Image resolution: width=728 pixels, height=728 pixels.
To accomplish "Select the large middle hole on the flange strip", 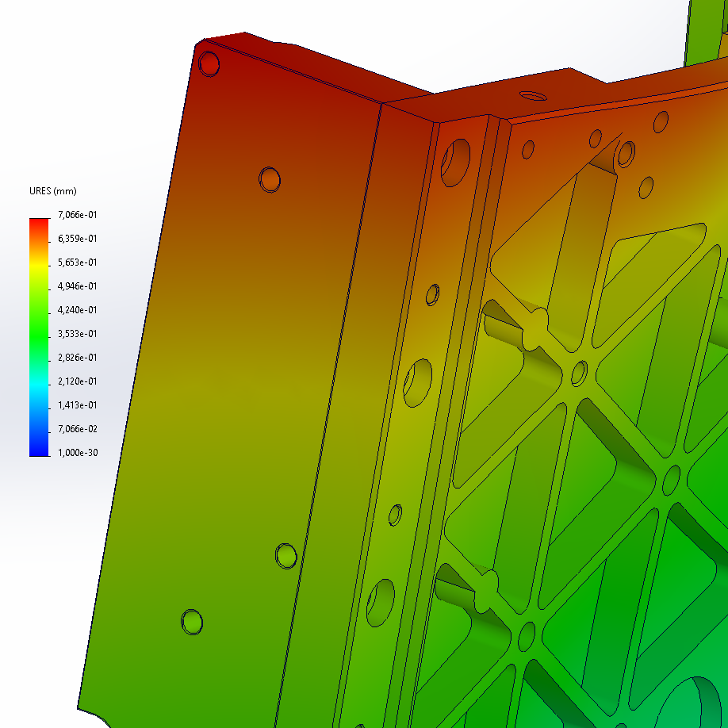I will click(417, 382).
